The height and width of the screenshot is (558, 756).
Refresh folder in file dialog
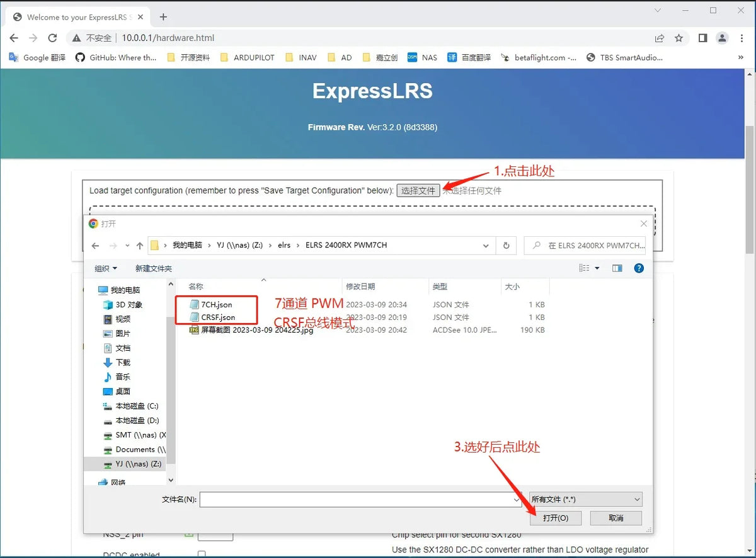click(x=506, y=246)
